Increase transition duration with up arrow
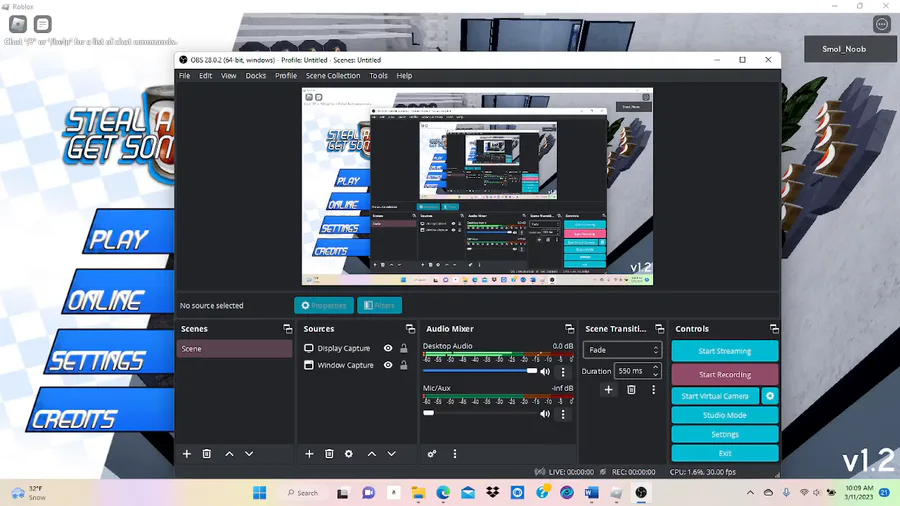900x506 pixels. pos(655,367)
